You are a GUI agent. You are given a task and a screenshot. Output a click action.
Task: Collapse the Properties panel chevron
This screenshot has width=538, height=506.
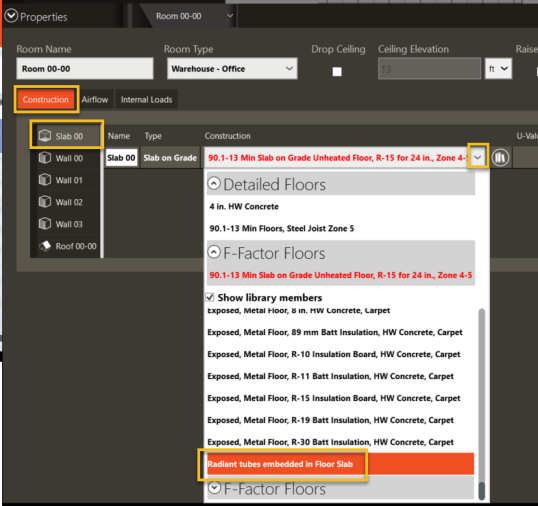click(11, 16)
